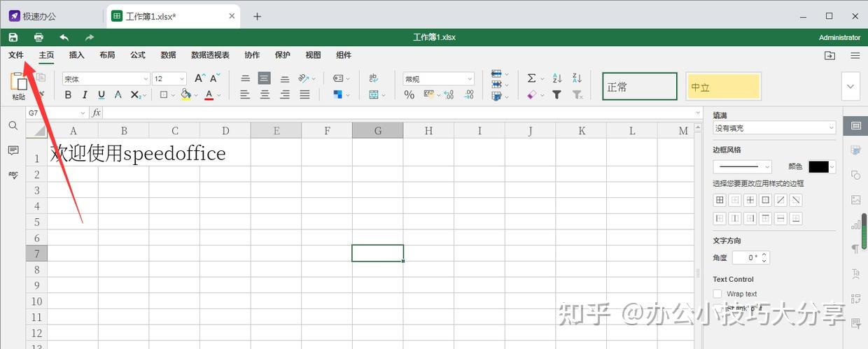Increase text angle with stepper up arrow

tap(764, 255)
